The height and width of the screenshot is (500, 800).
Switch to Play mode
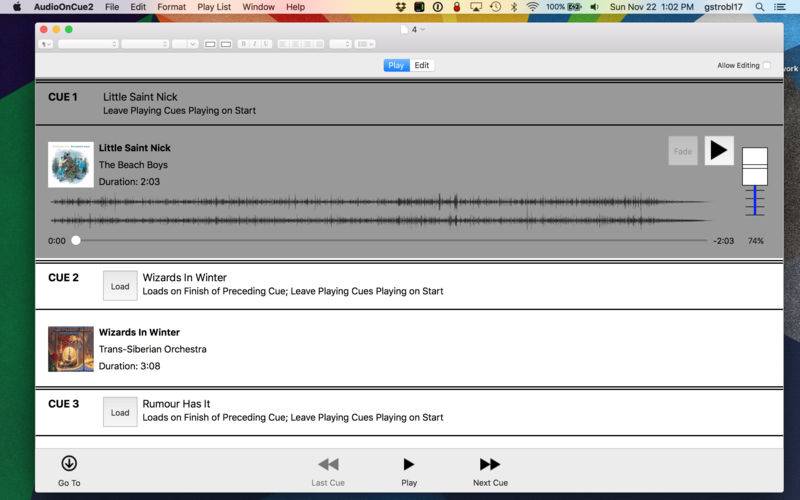(x=396, y=65)
